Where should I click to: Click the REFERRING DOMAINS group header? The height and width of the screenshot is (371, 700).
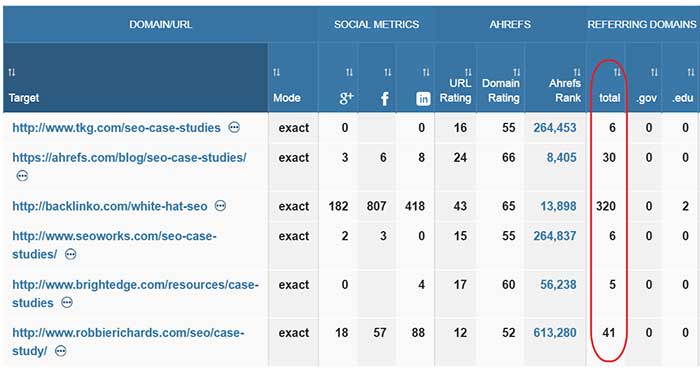[x=642, y=25]
